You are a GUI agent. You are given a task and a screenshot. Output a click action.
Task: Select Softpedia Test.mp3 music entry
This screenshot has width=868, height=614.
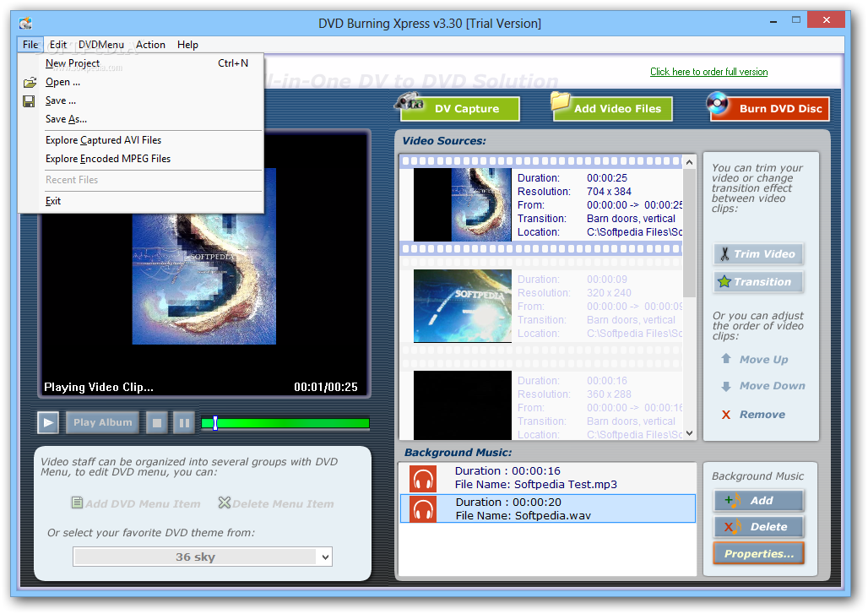547,478
